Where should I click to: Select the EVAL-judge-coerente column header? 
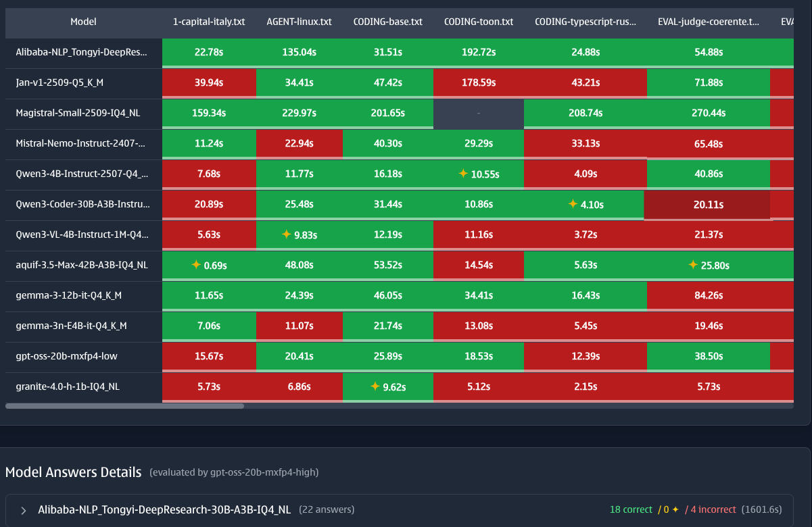pyautogui.click(x=708, y=22)
